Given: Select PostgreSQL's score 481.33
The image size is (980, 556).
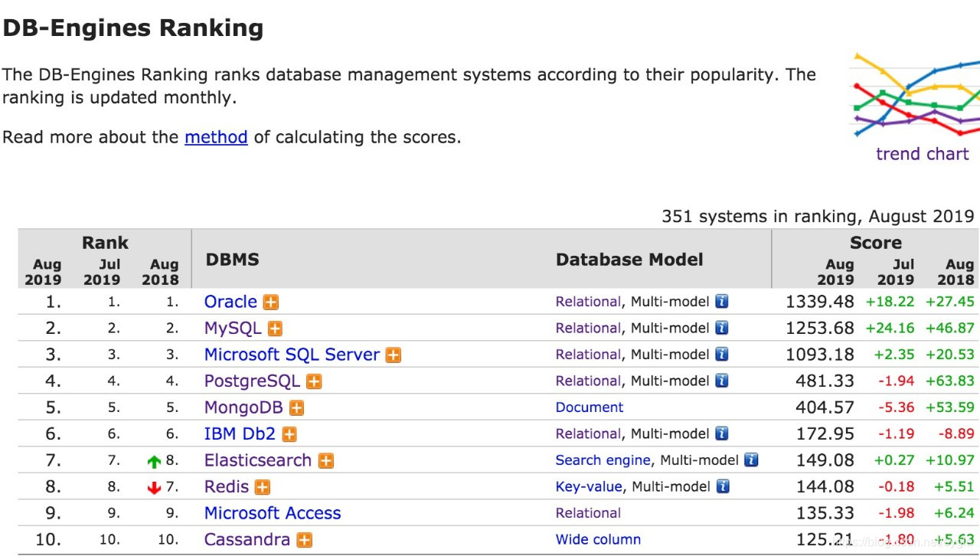Looking at the screenshot, I should pyautogui.click(x=825, y=381).
